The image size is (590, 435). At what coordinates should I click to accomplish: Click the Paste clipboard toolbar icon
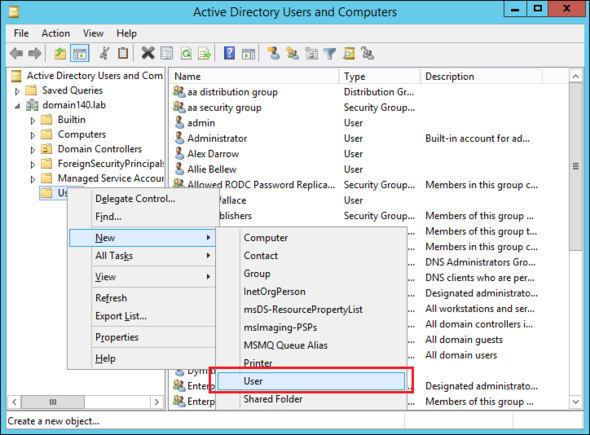(123, 53)
